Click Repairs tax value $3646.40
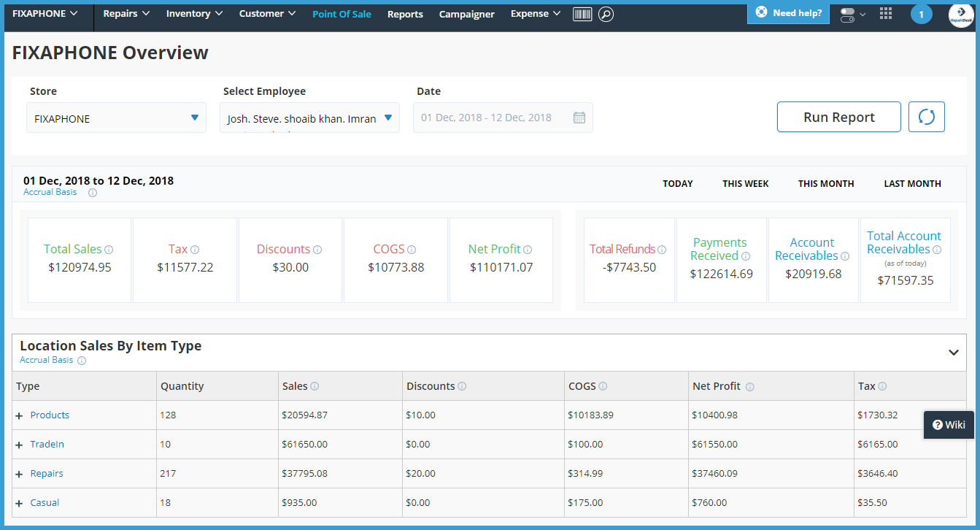Screen dimensions: 980x530 tap(878, 474)
